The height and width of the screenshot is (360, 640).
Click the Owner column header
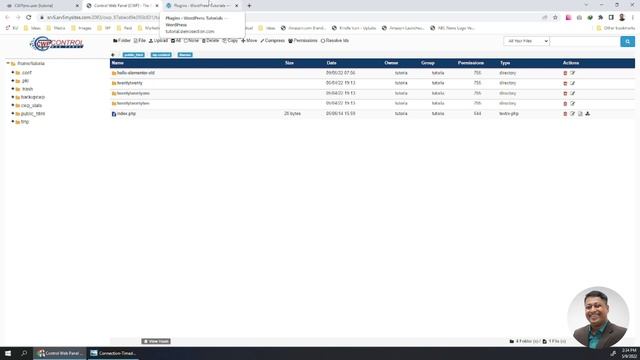coord(391,63)
